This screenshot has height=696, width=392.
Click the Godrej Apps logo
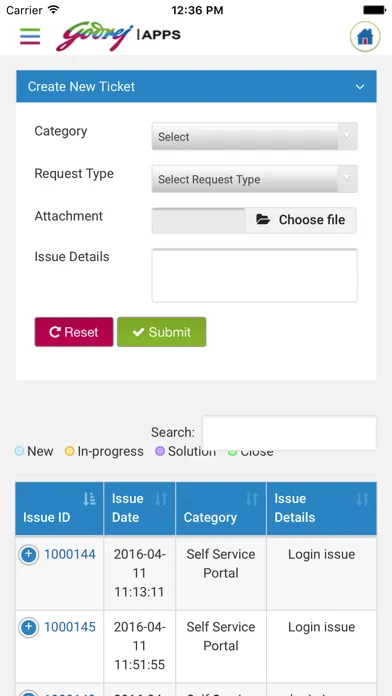[x=118, y=37]
